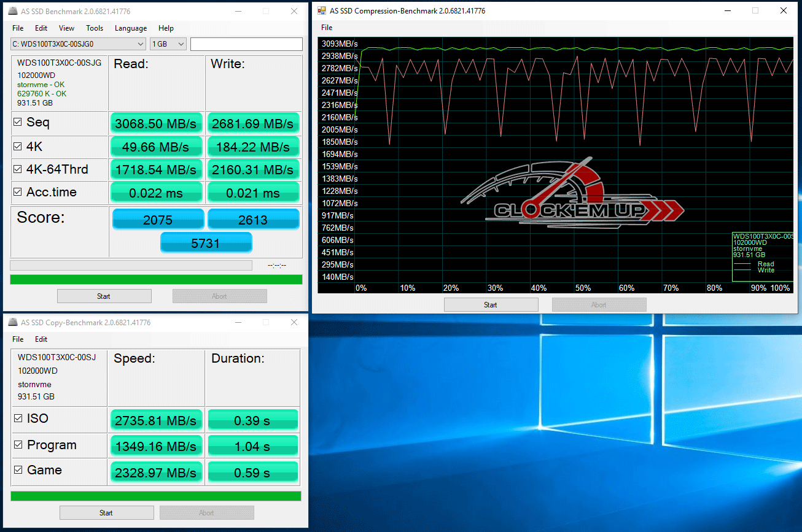Open the Language menu

pos(130,28)
